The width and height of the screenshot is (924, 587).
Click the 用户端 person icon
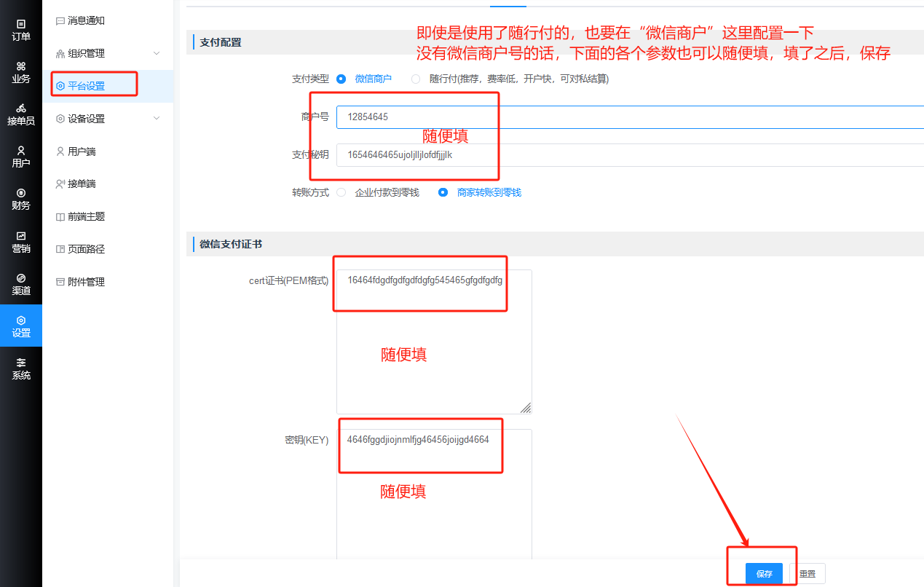(x=60, y=151)
